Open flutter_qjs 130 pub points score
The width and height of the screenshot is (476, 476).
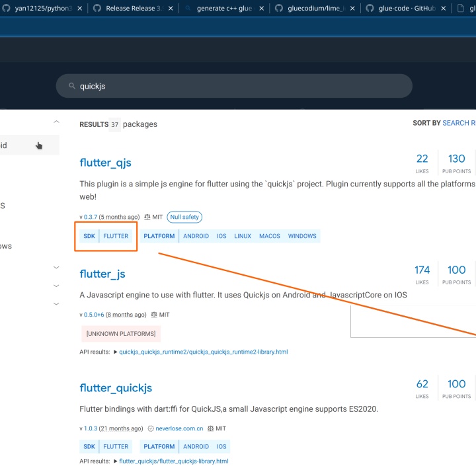(x=456, y=163)
